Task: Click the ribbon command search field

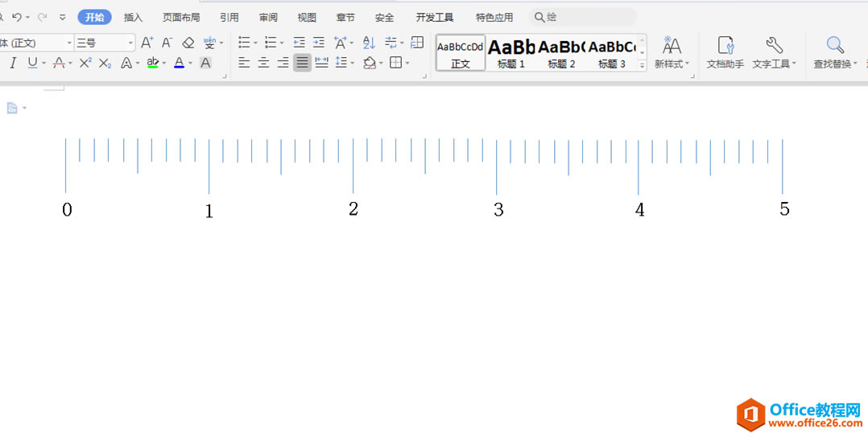Action: [x=582, y=17]
